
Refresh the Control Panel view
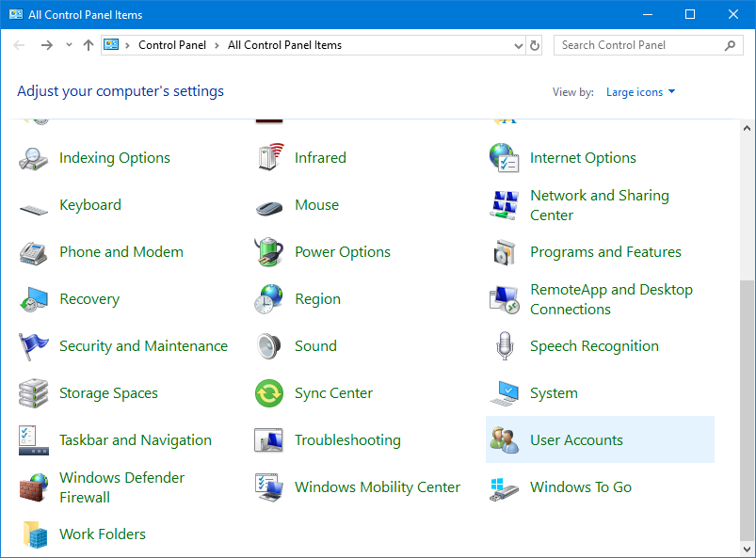534,45
